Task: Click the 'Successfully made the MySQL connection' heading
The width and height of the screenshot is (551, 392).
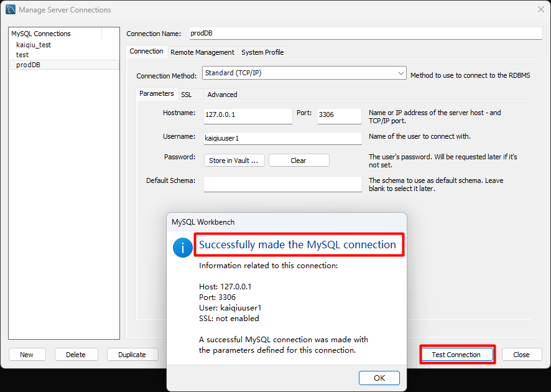Action: [x=297, y=245]
